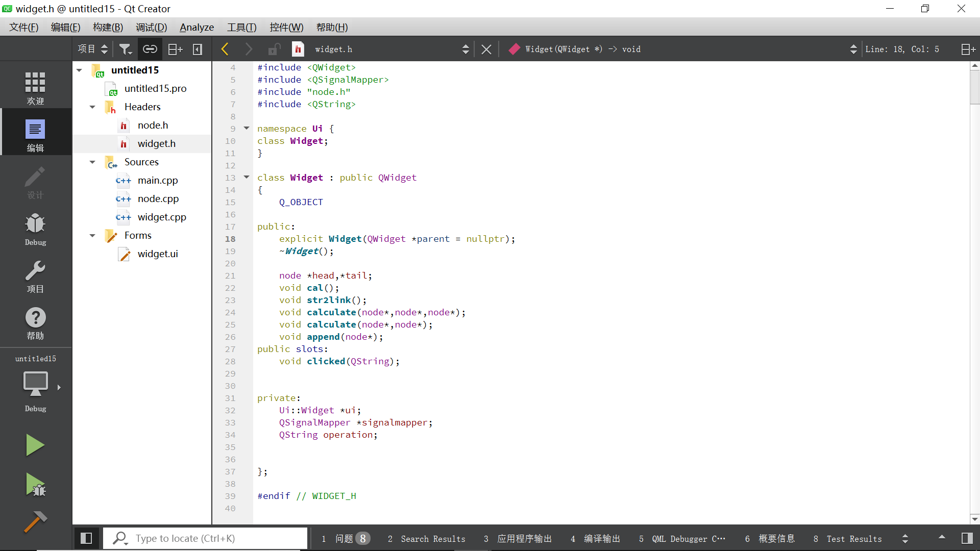The width and height of the screenshot is (980, 551).
Task: Start debugging with the debug run icon
Action: pyautogui.click(x=35, y=484)
